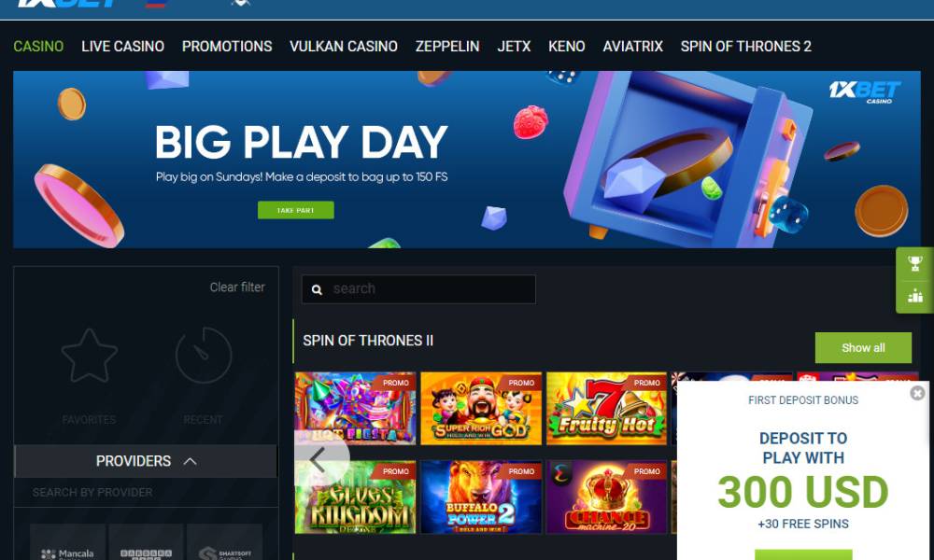This screenshot has height=560, width=934.
Task: Open the Aviatrix menu item
Action: tap(632, 47)
